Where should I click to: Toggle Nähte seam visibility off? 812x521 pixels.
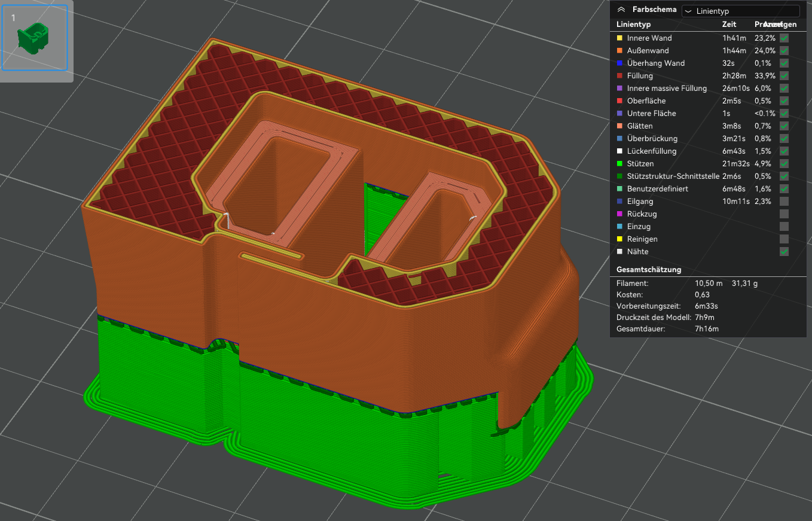(x=784, y=252)
